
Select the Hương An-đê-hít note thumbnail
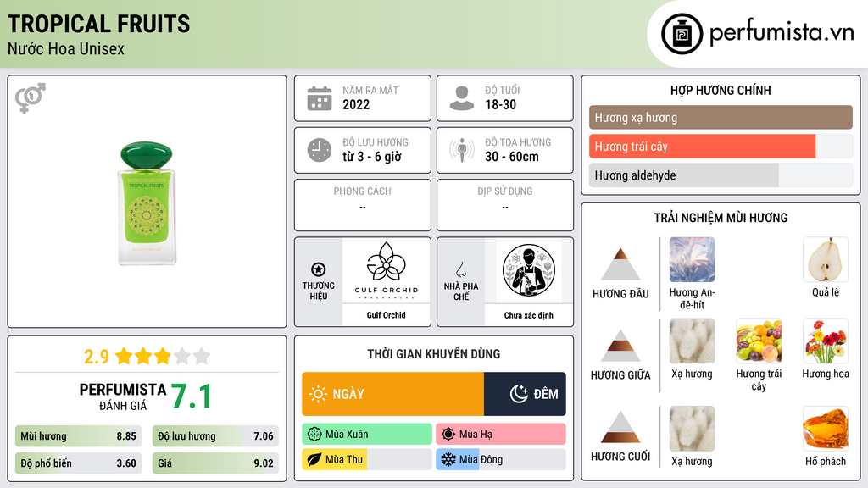click(692, 260)
